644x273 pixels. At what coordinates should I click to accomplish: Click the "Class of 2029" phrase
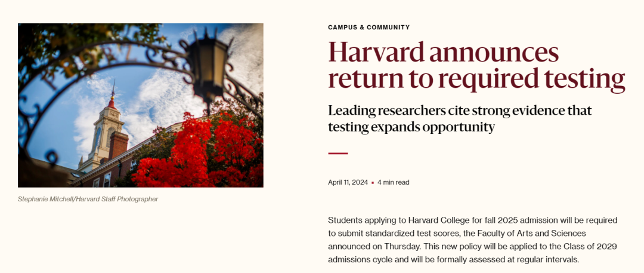(596, 247)
